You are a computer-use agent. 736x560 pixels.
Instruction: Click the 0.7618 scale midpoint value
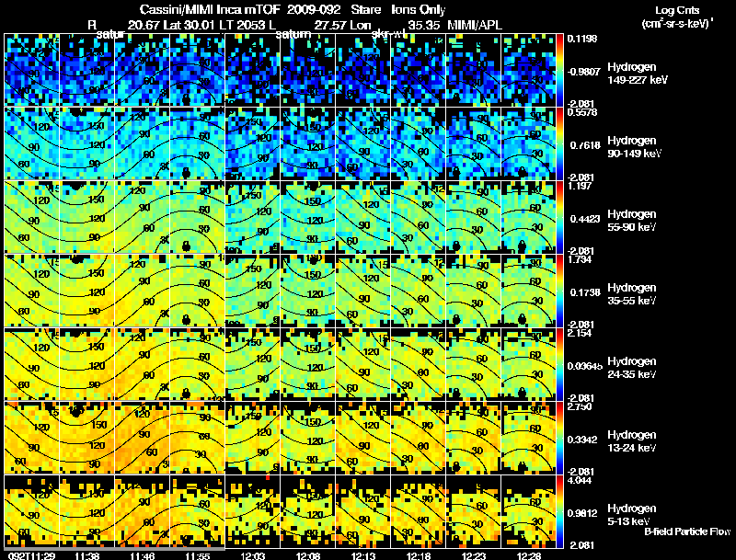(x=585, y=145)
